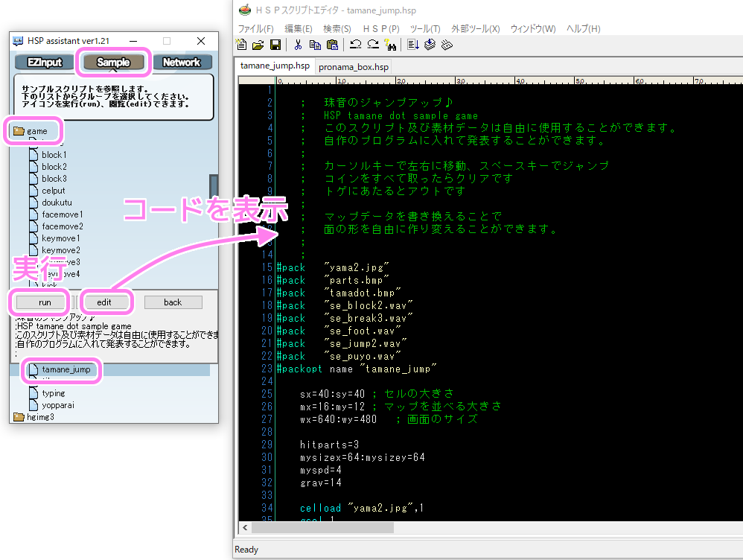Open keyword search with the binoculars icon
The image size is (743, 560).
392,45
